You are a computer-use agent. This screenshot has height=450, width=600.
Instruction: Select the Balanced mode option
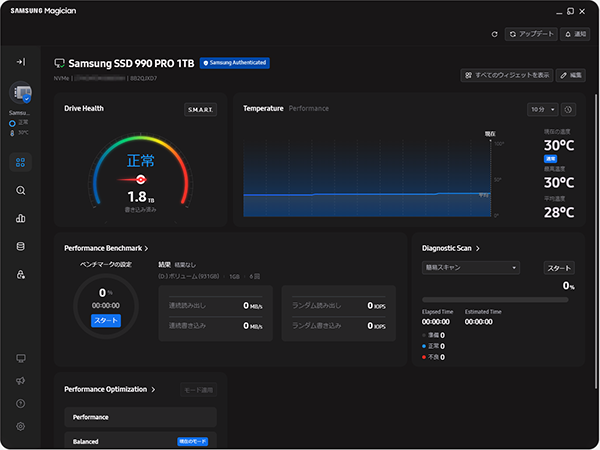(x=140, y=441)
